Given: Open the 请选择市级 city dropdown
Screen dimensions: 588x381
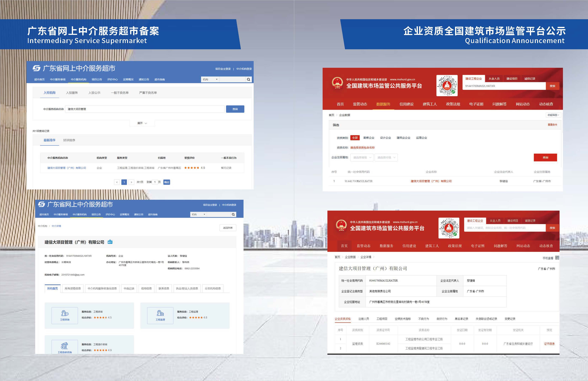Looking at the screenshot, I should click(386, 157).
